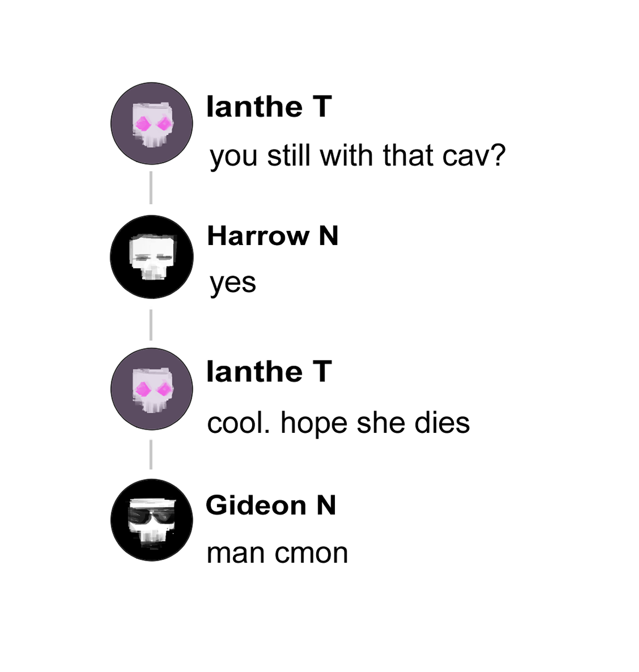Open Gideon N's profile name
The width and height of the screenshot is (639, 672).
click(270, 505)
